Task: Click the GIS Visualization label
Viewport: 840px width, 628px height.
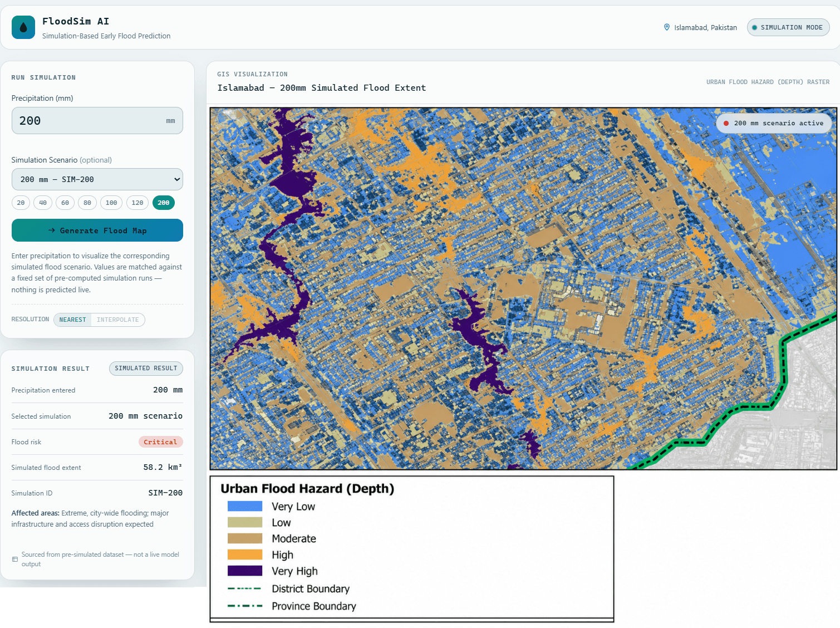Action: (x=253, y=74)
